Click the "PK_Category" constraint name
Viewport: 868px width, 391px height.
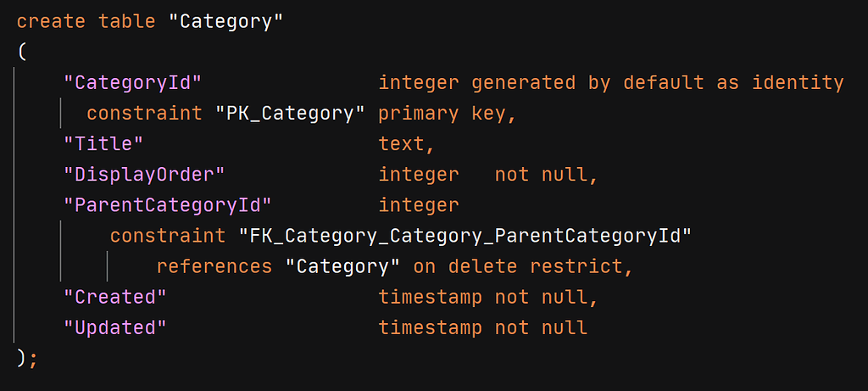[x=289, y=114]
